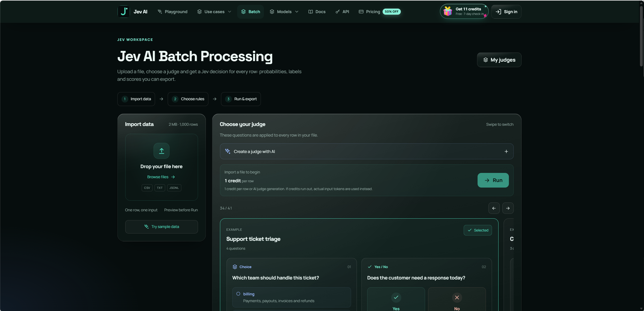Click the Import data step chip
This screenshot has height=311, width=644.
tap(136, 99)
